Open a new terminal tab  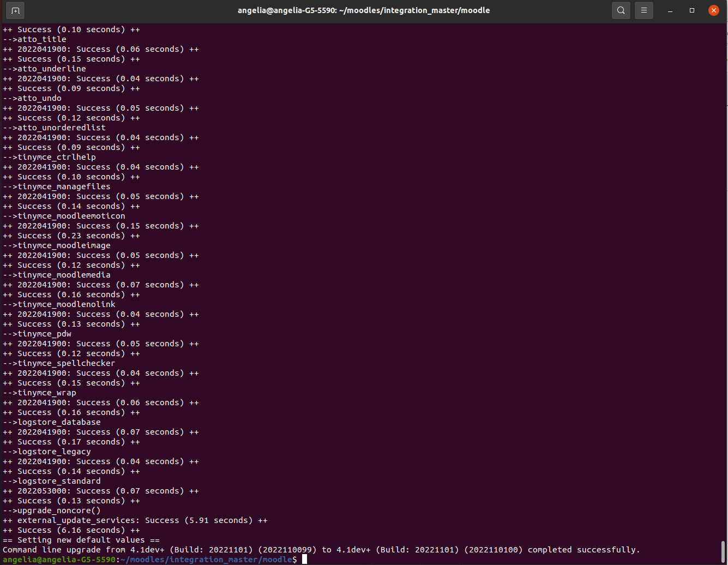(x=15, y=10)
